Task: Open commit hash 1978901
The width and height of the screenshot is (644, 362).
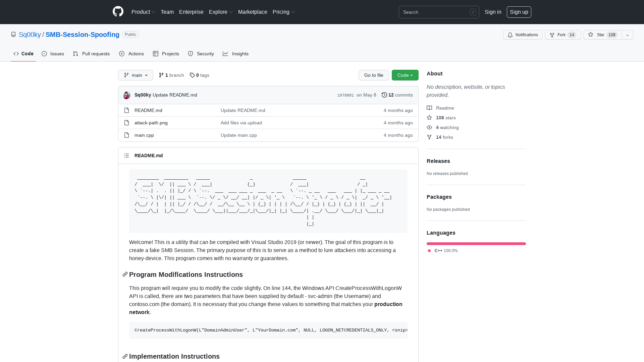Action: click(x=345, y=95)
